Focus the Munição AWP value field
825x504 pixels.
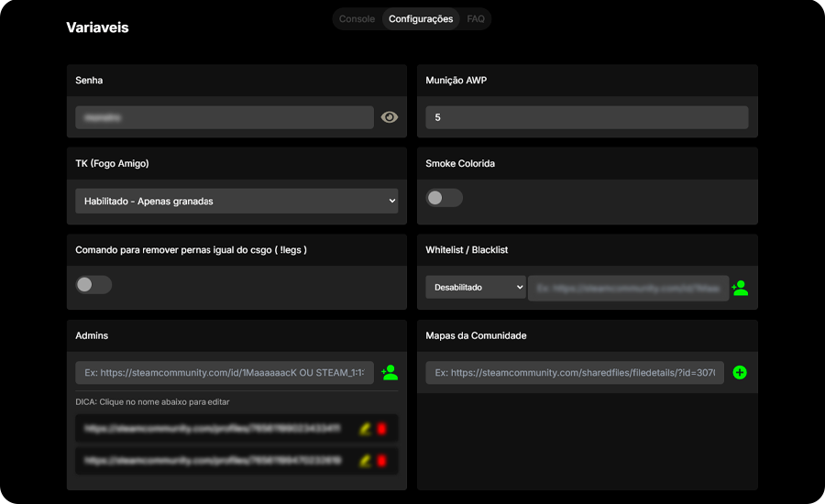[x=587, y=117]
